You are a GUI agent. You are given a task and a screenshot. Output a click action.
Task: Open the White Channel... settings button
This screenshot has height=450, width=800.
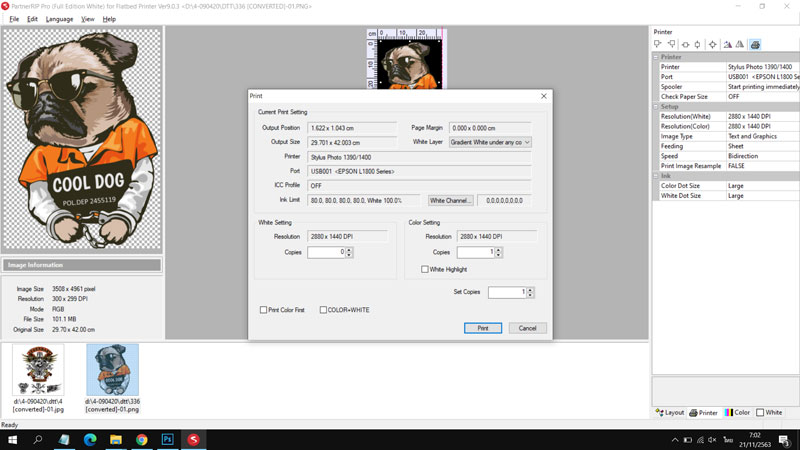tap(451, 201)
